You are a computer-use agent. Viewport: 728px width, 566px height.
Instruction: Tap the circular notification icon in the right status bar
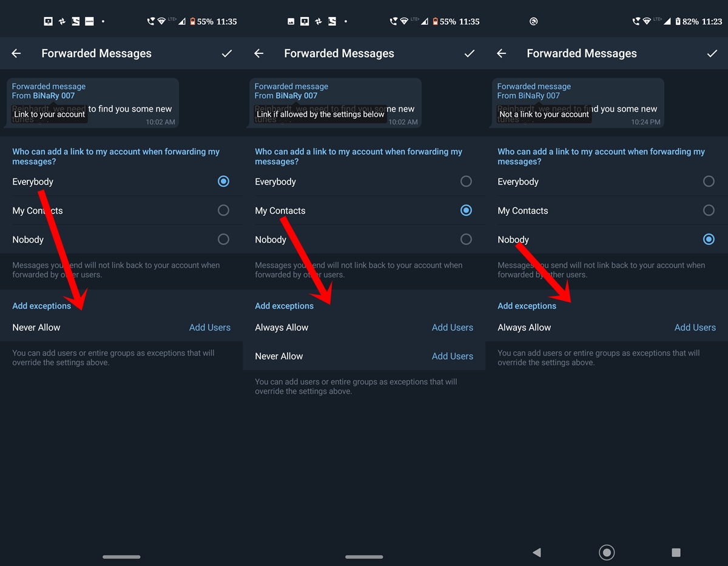534,21
